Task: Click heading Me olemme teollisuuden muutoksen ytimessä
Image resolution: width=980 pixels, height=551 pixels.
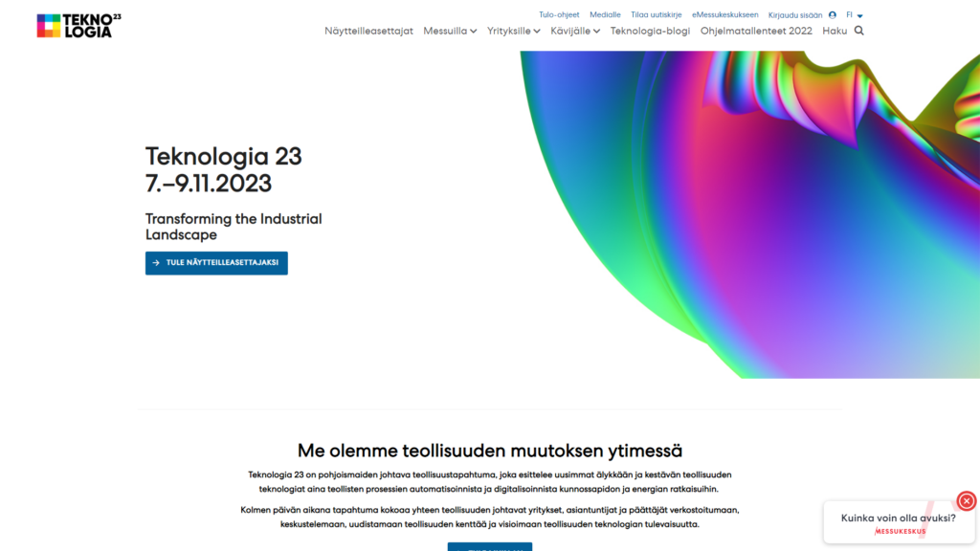Action: pos(490,451)
